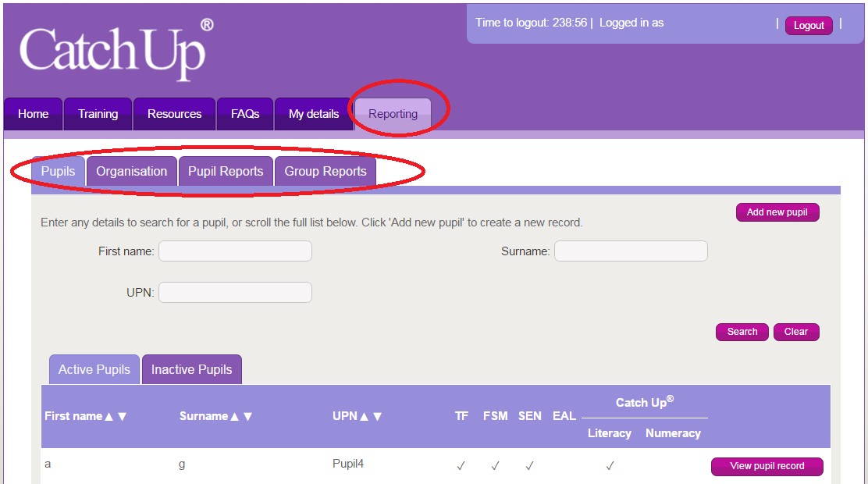Image resolution: width=868 pixels, height=484 pixels.
Task: Click the surname cell 'g'
Action: pyautogui.click(x=182, y=464)
